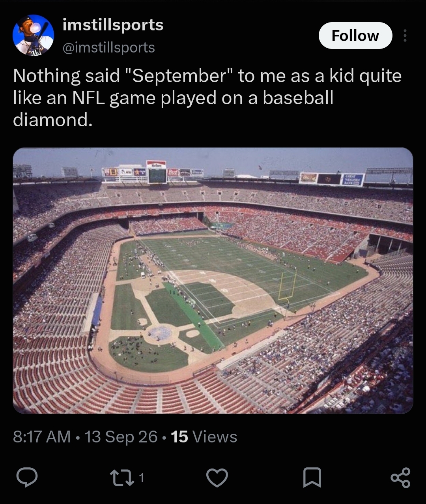Follow the imstillsports account
Viewport: 426px width, 504px height.
coord(355,36)
